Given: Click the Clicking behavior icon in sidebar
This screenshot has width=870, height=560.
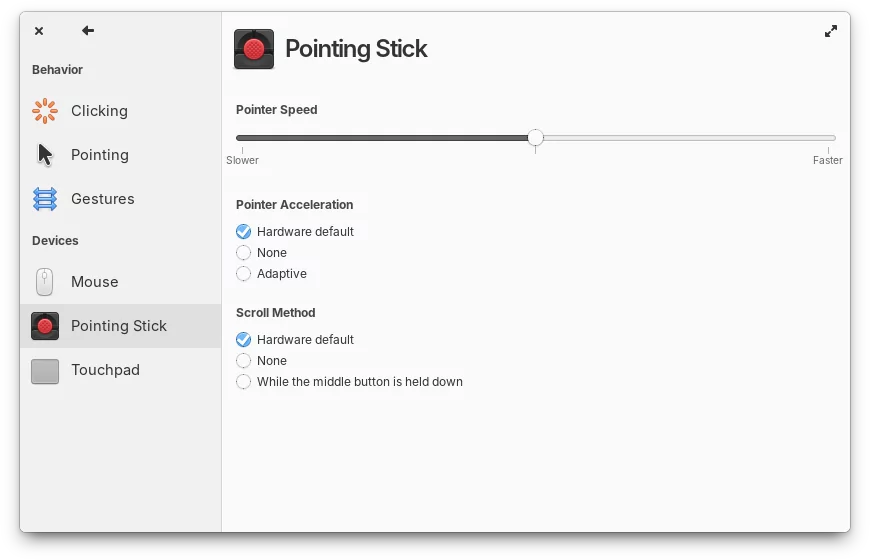Looking at the screenshot, I should pos(45,111).
